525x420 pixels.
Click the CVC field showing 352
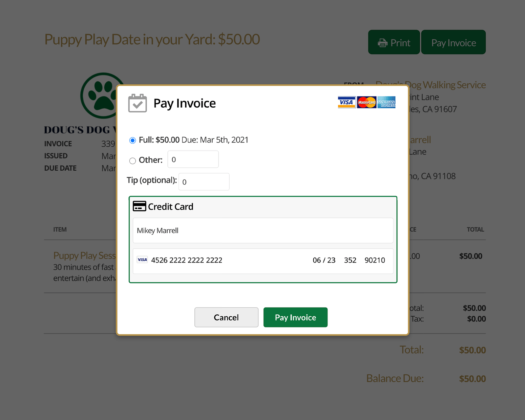[x=350, y=260]
